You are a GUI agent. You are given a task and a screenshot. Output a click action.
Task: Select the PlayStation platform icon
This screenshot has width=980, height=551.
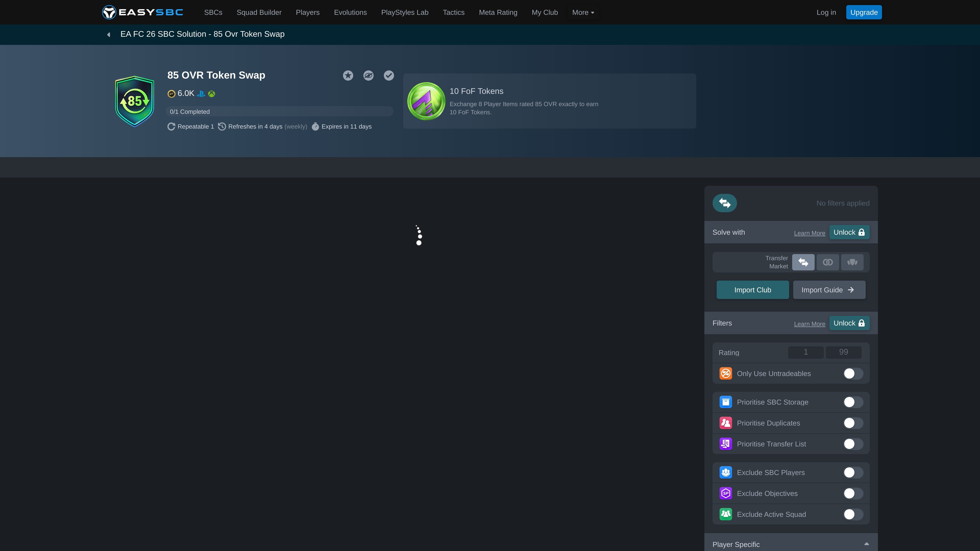coord(201,94)
